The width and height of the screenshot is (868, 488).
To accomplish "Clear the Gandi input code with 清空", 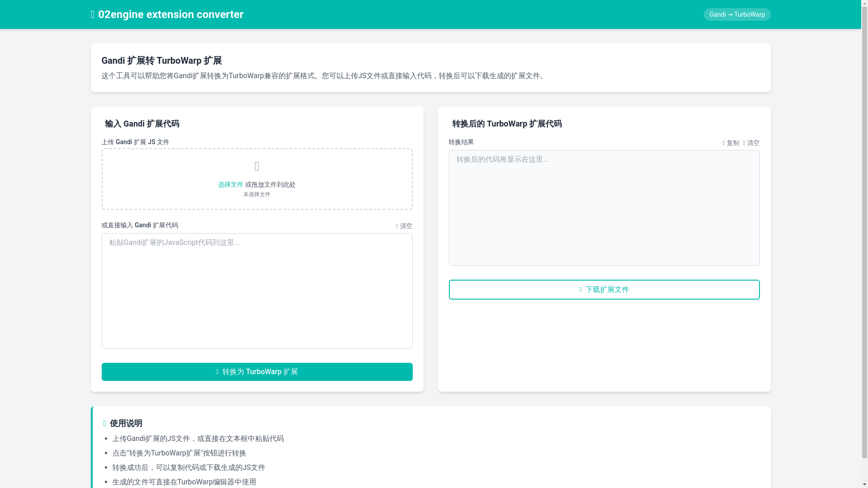I will pyautogui.click(x=404, y=226).
